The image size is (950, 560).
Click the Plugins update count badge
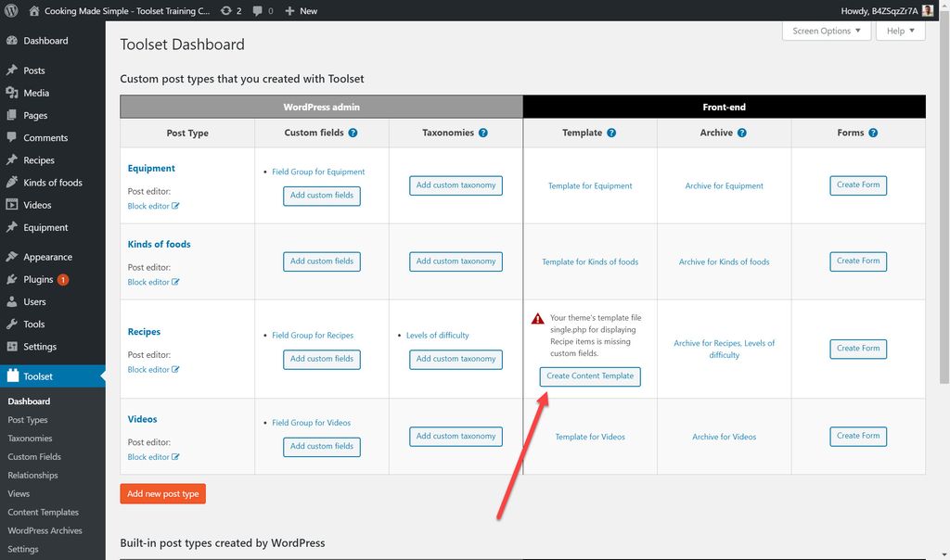point(62,280)
